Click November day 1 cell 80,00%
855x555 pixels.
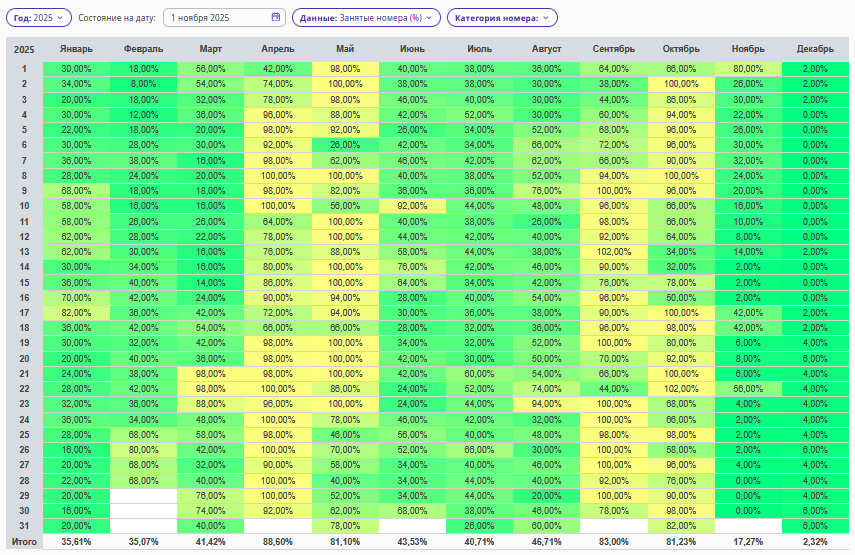tap(748, 69)
